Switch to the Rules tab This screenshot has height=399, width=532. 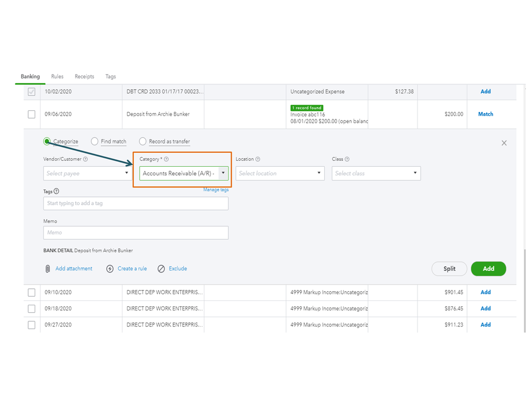(x=57, y=77)
